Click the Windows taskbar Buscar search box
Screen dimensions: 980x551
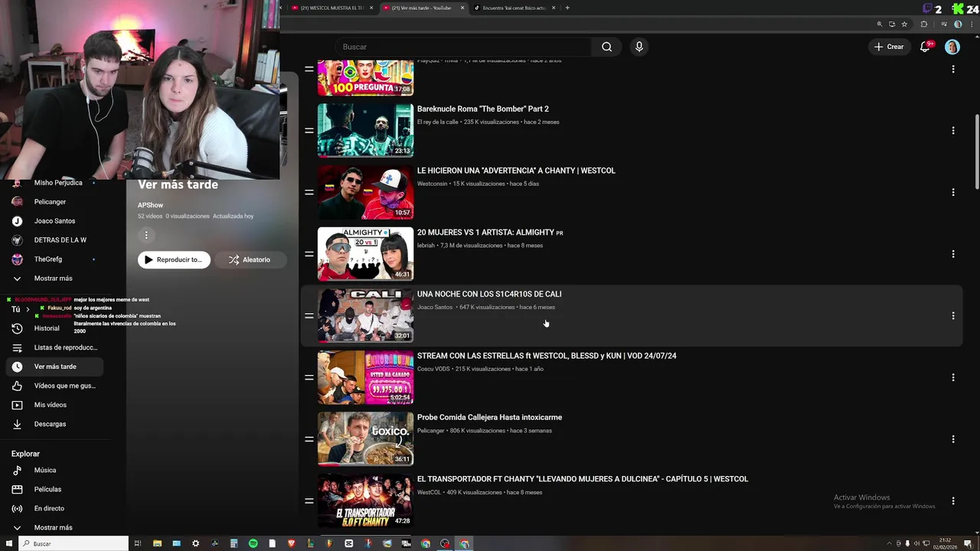[73, 543]
